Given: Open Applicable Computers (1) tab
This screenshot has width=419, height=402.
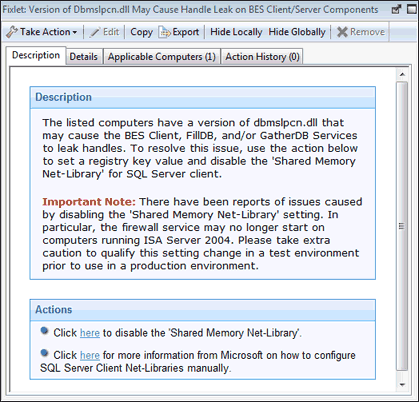Looking at the screenshot, I should tap(162, 57).
